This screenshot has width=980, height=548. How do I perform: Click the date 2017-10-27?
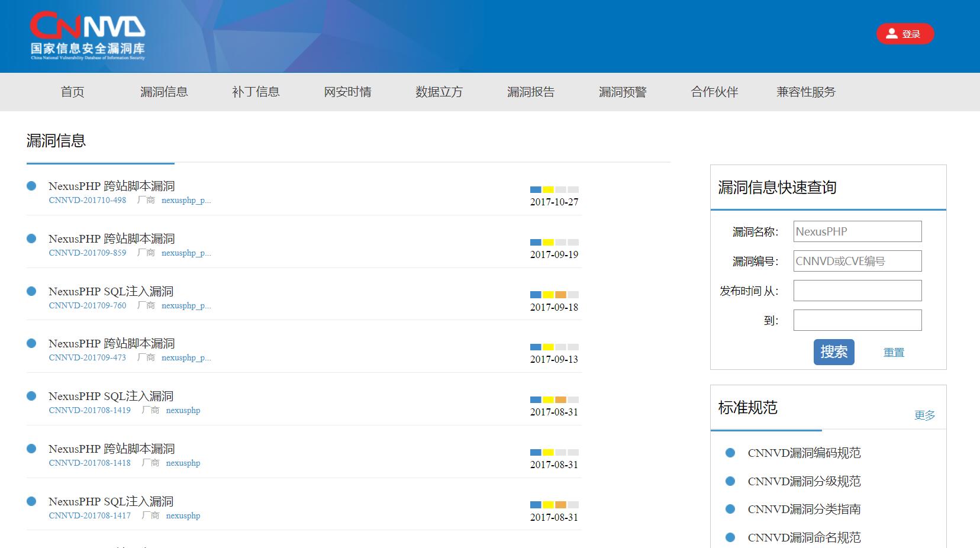coord(555,202)
